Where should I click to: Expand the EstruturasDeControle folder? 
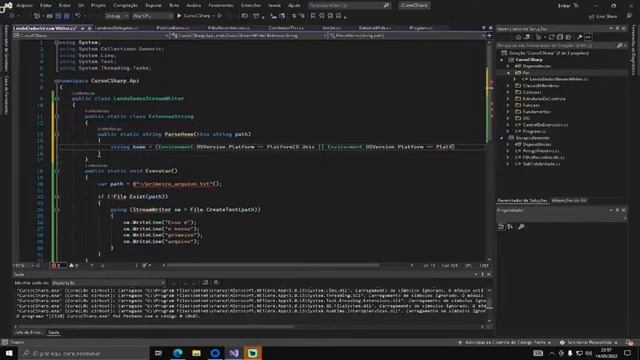point(508,98)
